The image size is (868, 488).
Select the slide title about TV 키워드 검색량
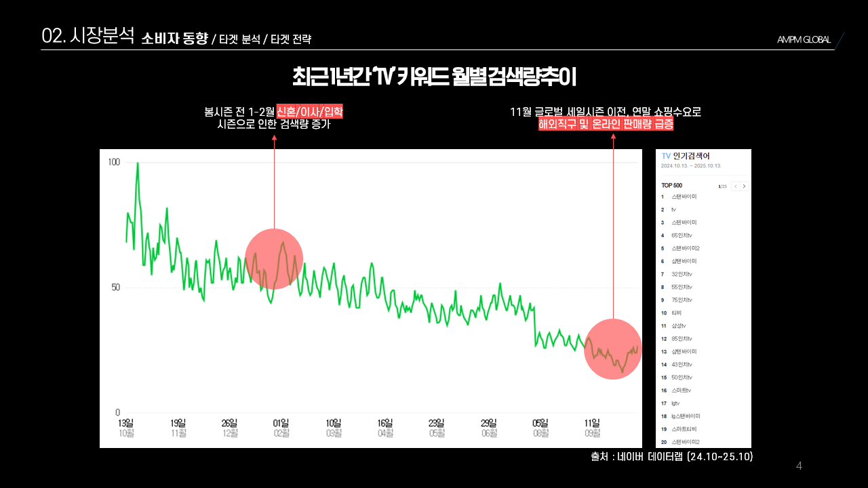(434, 77)
